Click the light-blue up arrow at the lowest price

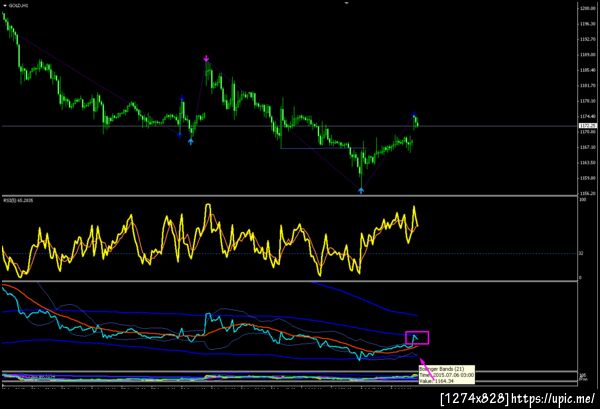click(361, 190)
